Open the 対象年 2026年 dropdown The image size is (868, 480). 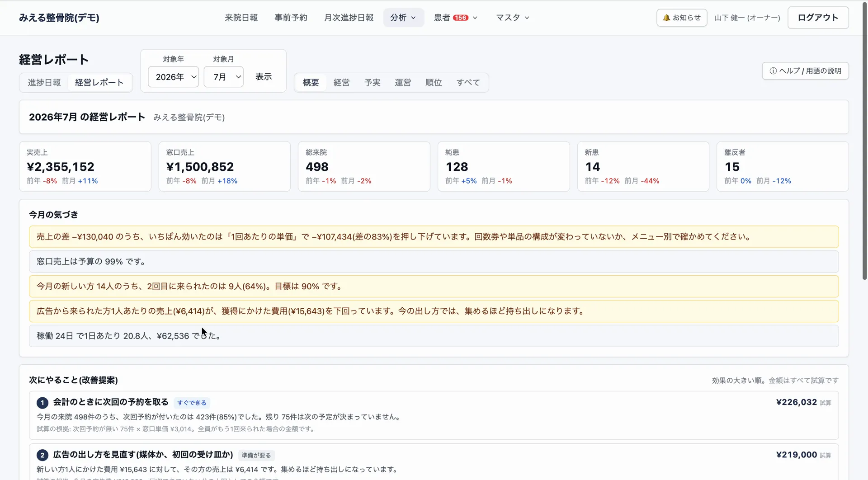tap(174, 77)
